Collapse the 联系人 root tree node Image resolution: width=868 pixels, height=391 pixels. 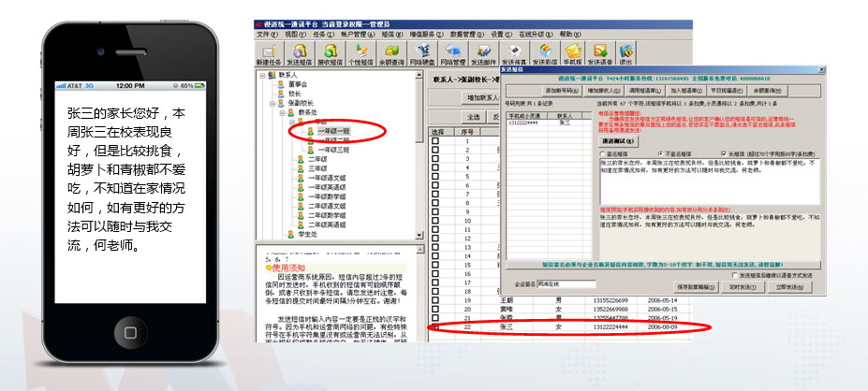pos(261,75)
